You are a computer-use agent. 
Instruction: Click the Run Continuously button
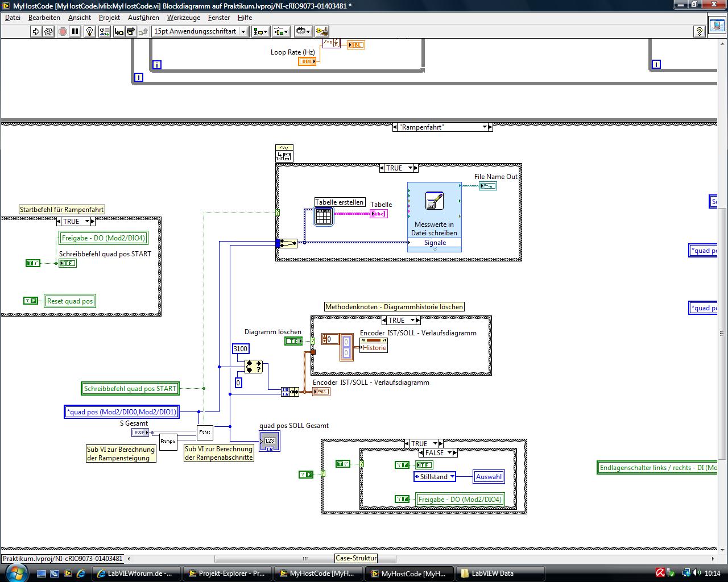48,31
